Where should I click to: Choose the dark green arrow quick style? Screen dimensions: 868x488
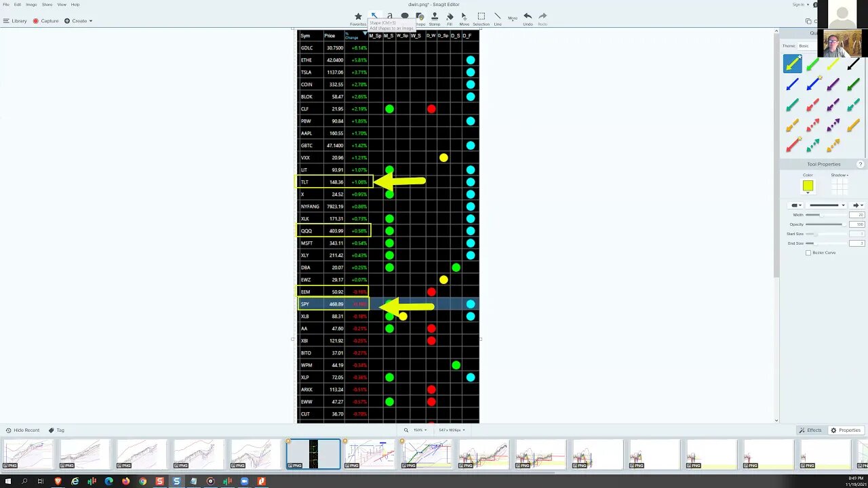pos(853,85)
